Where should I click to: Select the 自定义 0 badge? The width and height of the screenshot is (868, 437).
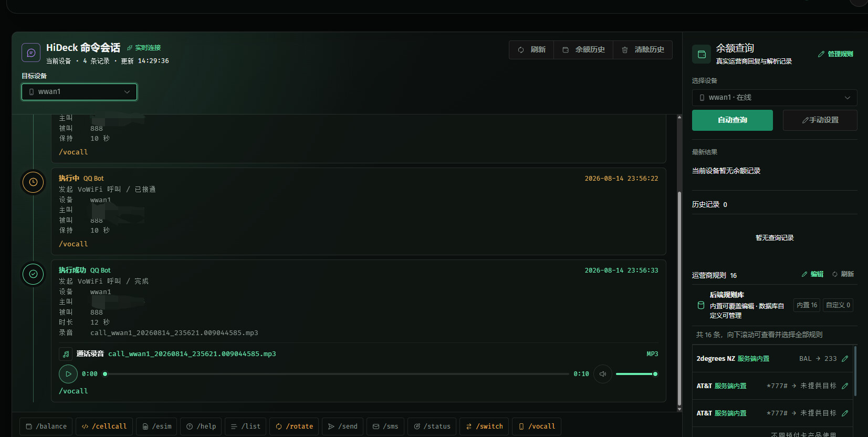[x=838, y=305]
